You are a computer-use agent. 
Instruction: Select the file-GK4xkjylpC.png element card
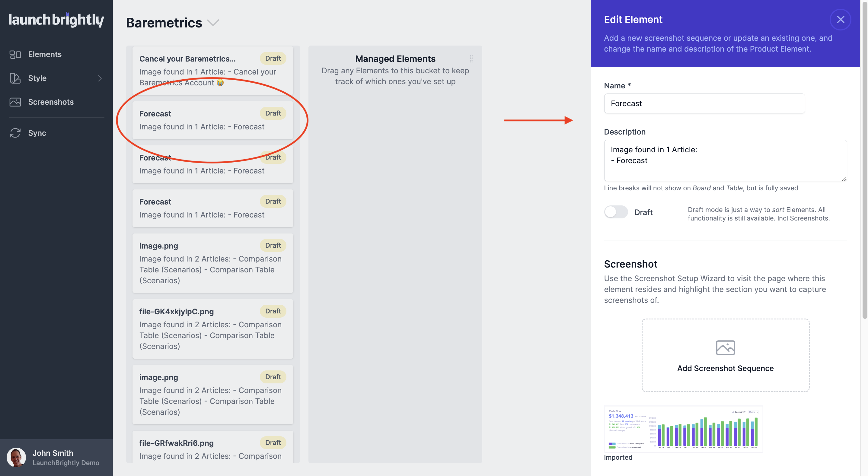click(x=213, y=328)
